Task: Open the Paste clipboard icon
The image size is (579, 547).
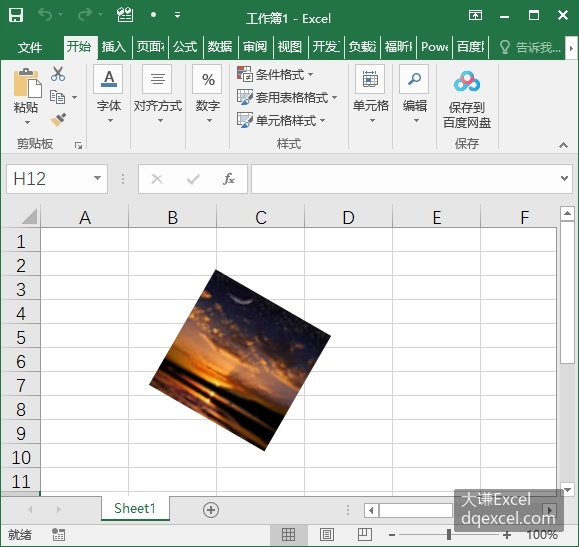Action: click(x=27, y=83)
